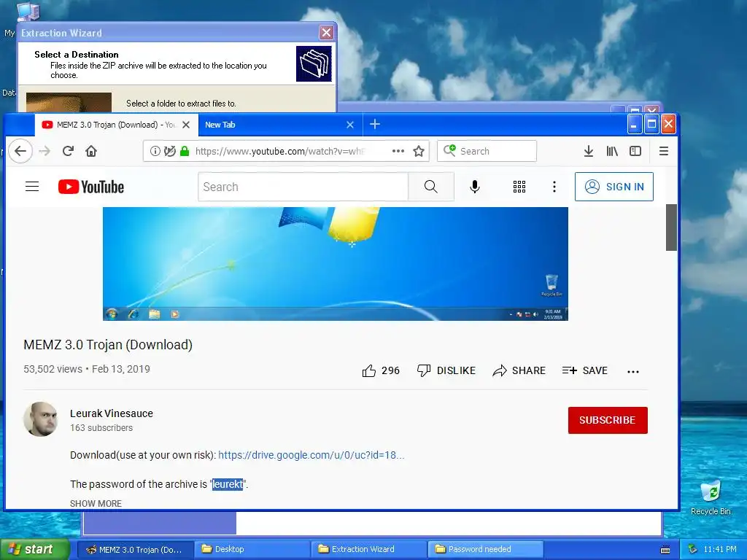Reload the YouTube page

click(68, 151)
